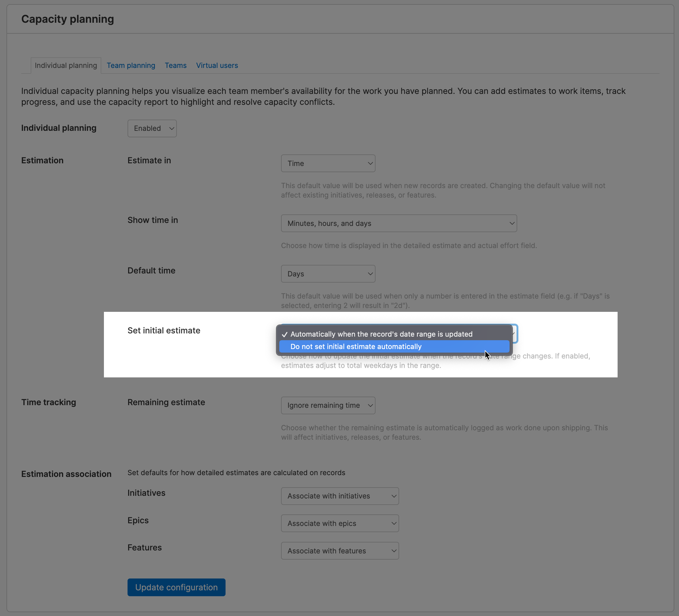Open the Individual planning Enabled dropdown
Image resolution: width=679 pixels, height=616 pixels.
tap(152, 128)
